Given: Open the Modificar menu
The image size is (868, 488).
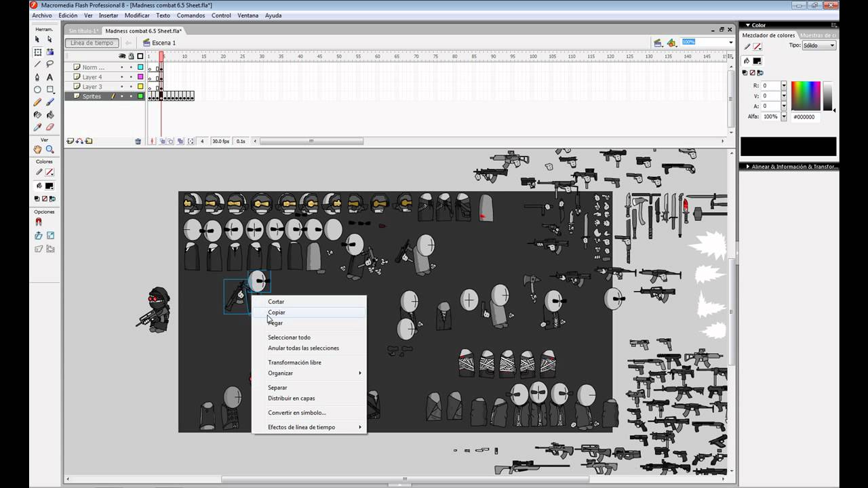Looking at the screenshot, I should pyautogui.click(x=137, y=15).
